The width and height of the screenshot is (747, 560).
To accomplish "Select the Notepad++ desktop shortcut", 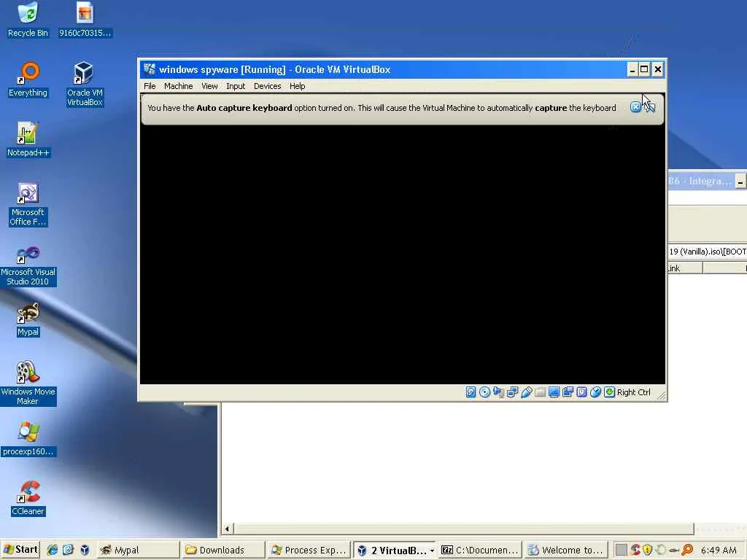I will [28, 139].
